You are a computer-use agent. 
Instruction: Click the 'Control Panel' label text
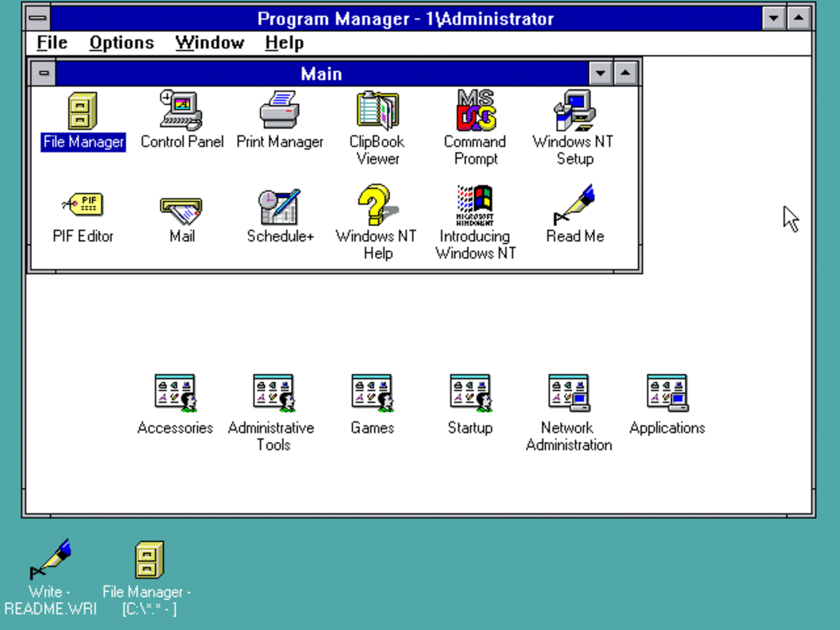coord(182,142)
